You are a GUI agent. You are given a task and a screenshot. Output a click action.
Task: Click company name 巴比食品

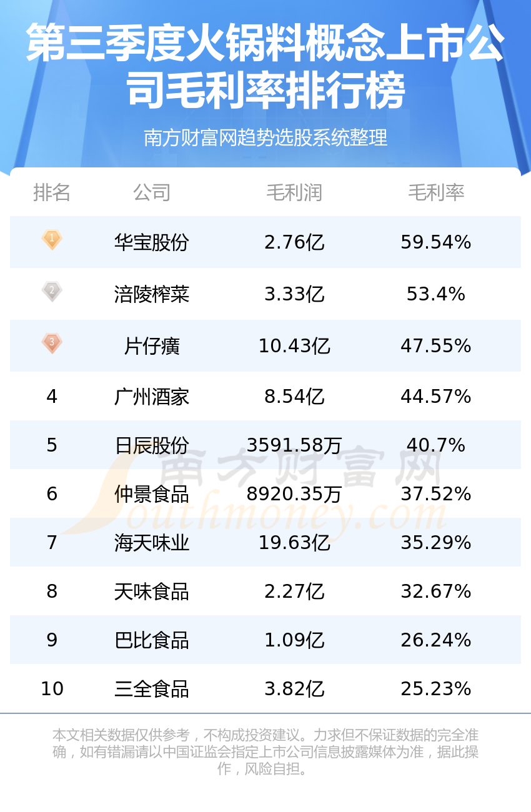[x=152, y=640]
